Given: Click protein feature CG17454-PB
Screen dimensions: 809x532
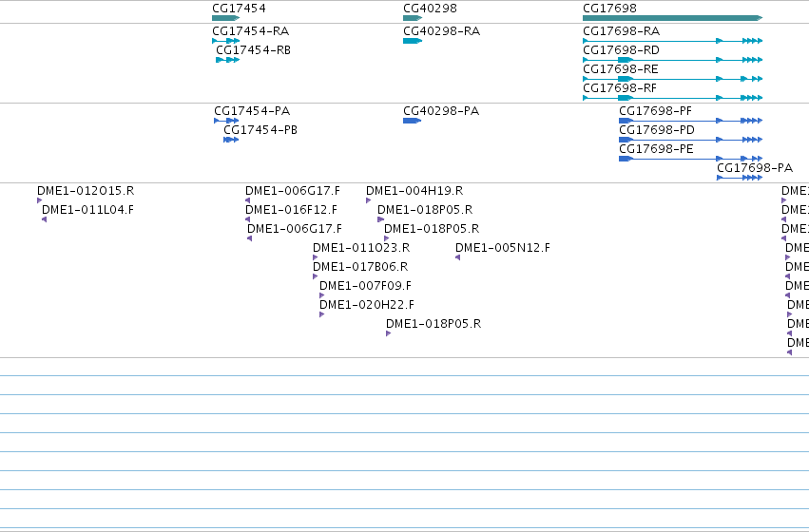Looking at the screenshot, I should (231, 140).
